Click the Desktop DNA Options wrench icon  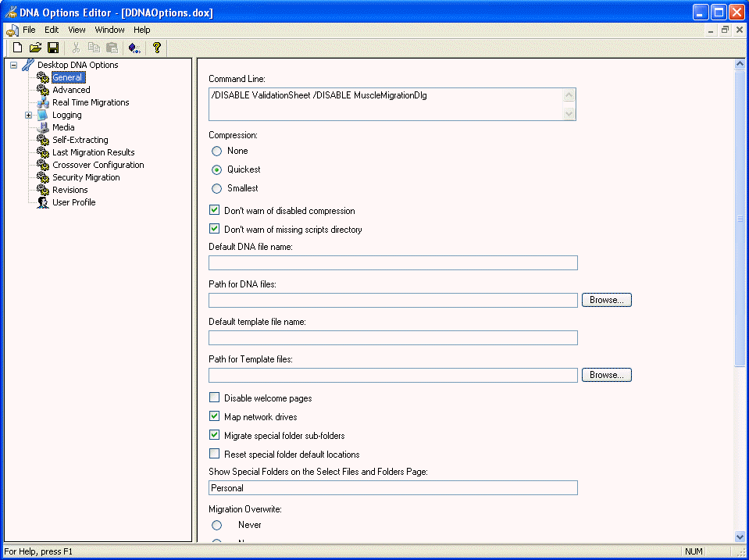coord(28,65)
